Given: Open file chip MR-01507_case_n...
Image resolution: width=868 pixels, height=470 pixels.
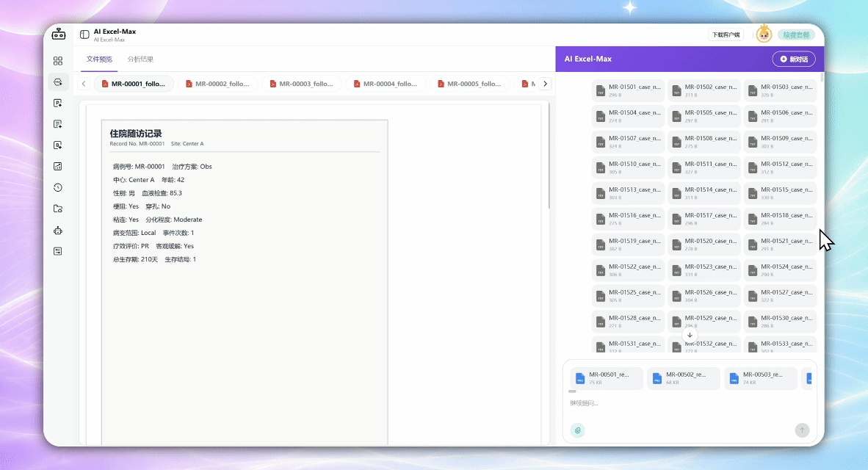Looking at the screenshot, I should click(x=628, y=142).
